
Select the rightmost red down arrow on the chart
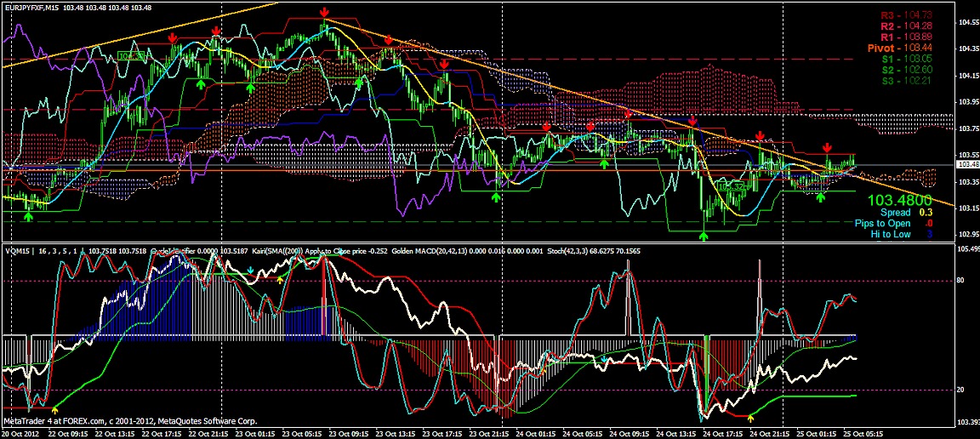(827, 148)
